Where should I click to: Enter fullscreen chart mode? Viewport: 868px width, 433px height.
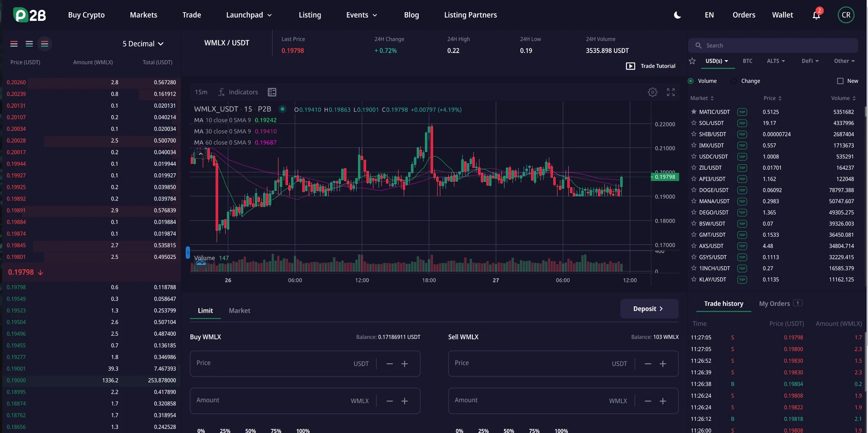[x=671, y=92]
